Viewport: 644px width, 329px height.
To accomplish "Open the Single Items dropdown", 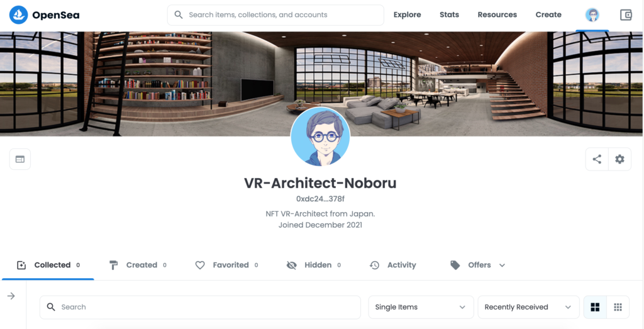I will click(x=421, y=307).
